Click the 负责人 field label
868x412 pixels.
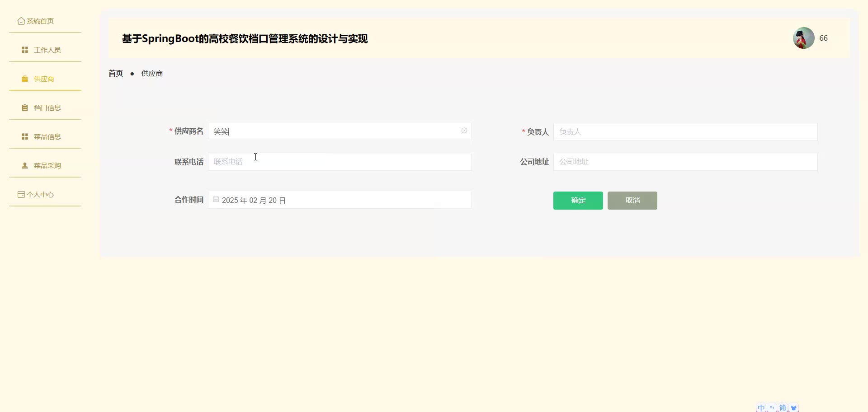(x=538, y=132)
